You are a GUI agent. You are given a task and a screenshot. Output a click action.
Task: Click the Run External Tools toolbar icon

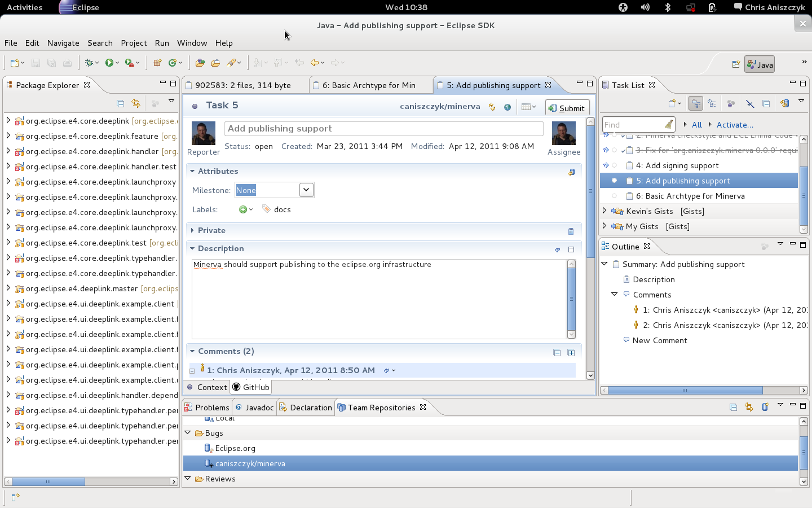[x=130, y=63]
